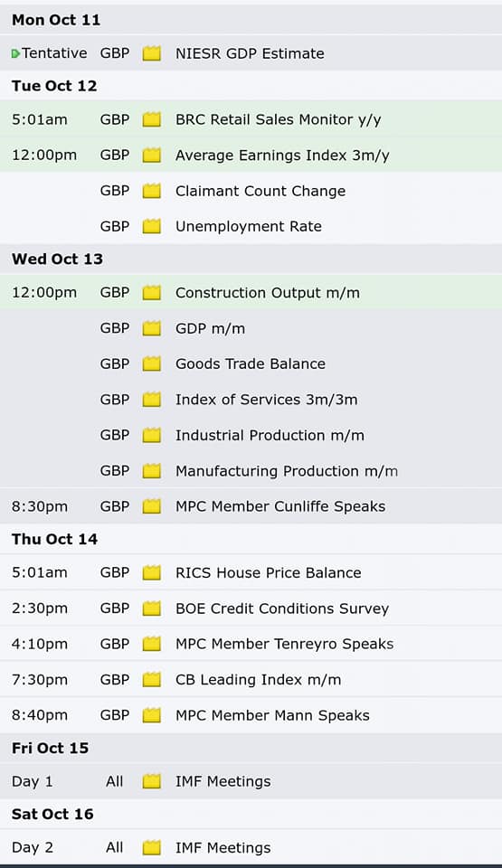The width and height of the screenshot is (502, 868).
Task: Click impact icon next to Claimant Count Change
Action: coord(151,191)
